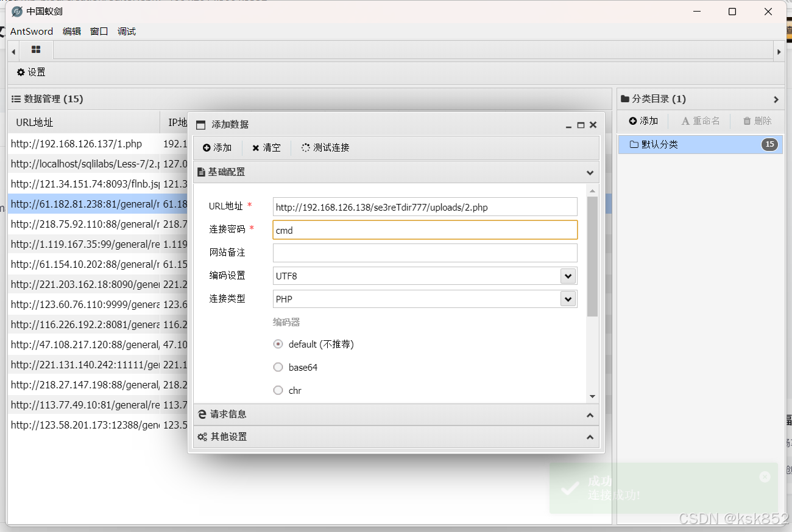Select the 116.226.192.2:8081 row
Viewport: 792px width, 532px height.
[97, 324]
